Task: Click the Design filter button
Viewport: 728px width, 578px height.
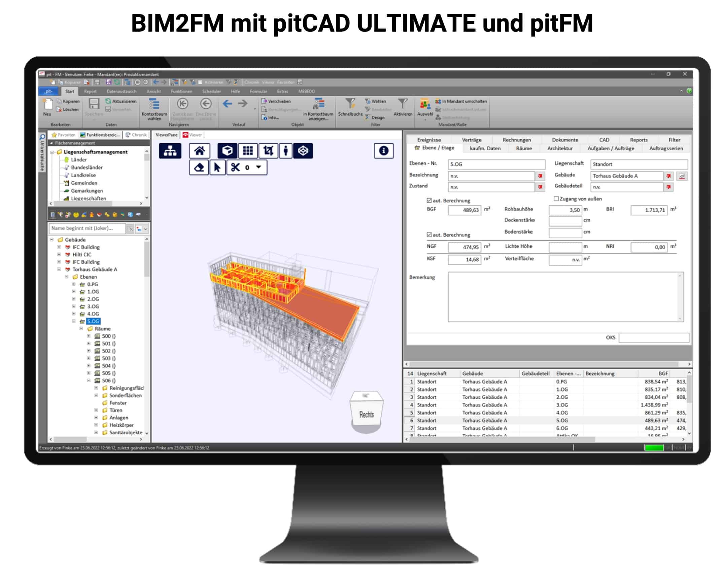Action: click(x=375, y=117)
